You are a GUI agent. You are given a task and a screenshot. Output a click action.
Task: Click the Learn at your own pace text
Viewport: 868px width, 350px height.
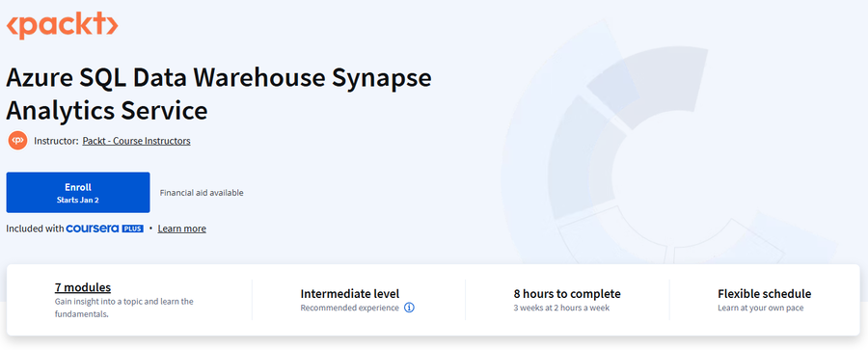pyautogui.click(x=761, y=308)
